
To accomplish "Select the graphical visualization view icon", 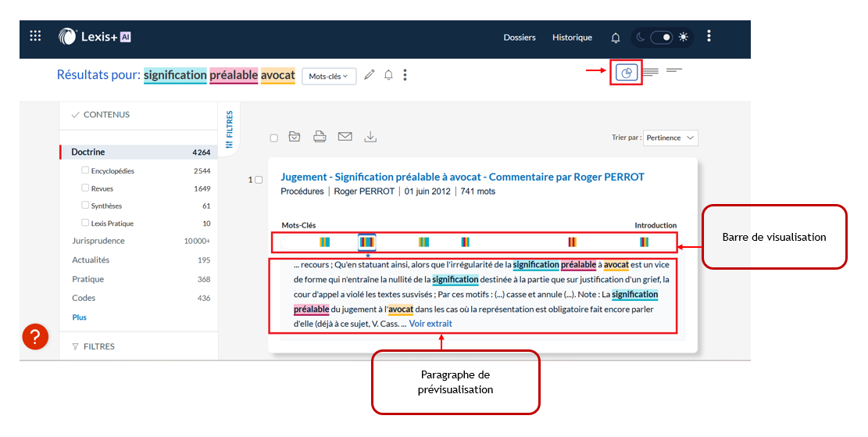I will tap(627, 73).
